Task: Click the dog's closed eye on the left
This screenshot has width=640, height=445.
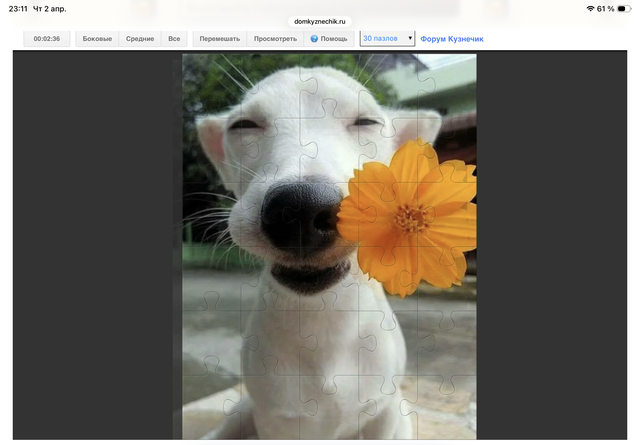Action: 245,126
